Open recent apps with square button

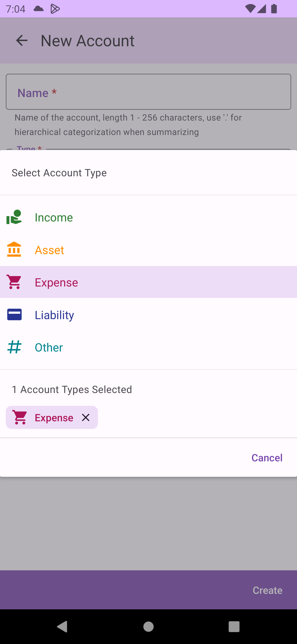coord(234,626)
